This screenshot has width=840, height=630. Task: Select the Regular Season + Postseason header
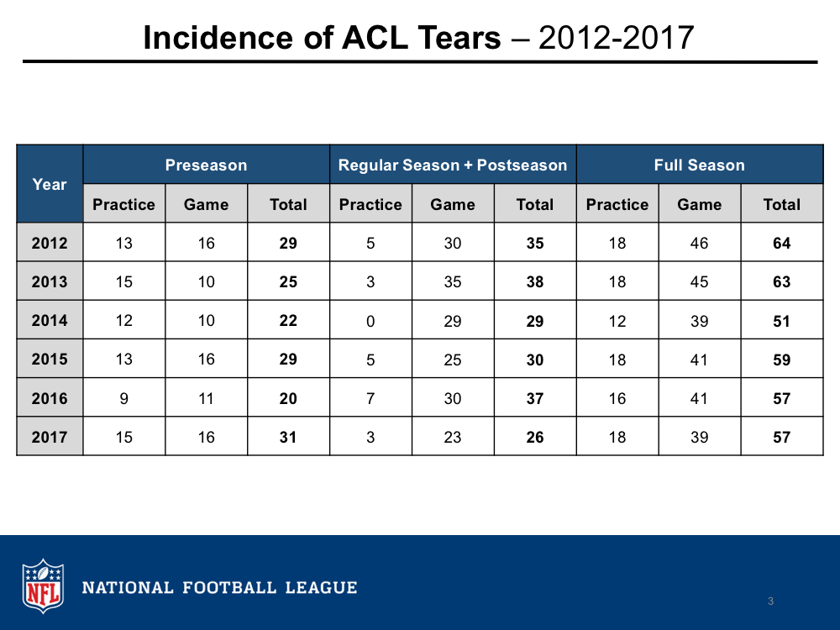(x=453, y=165)
